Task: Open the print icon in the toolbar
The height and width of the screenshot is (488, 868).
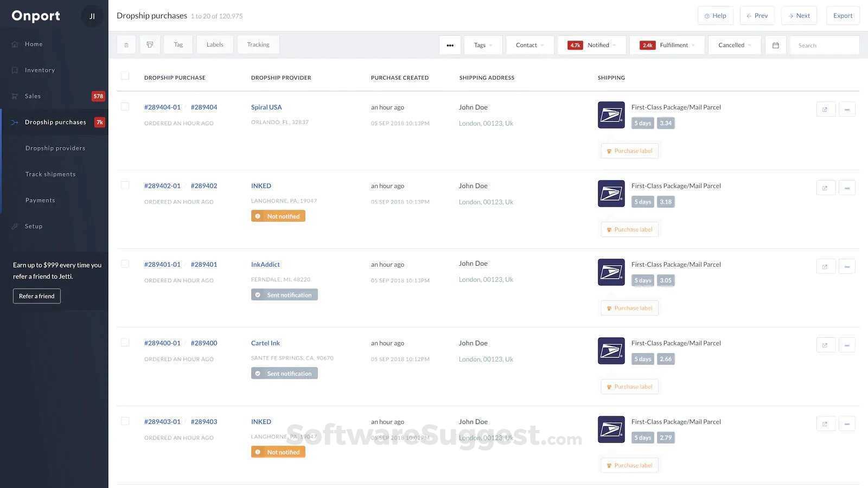Action: point(150,44)
